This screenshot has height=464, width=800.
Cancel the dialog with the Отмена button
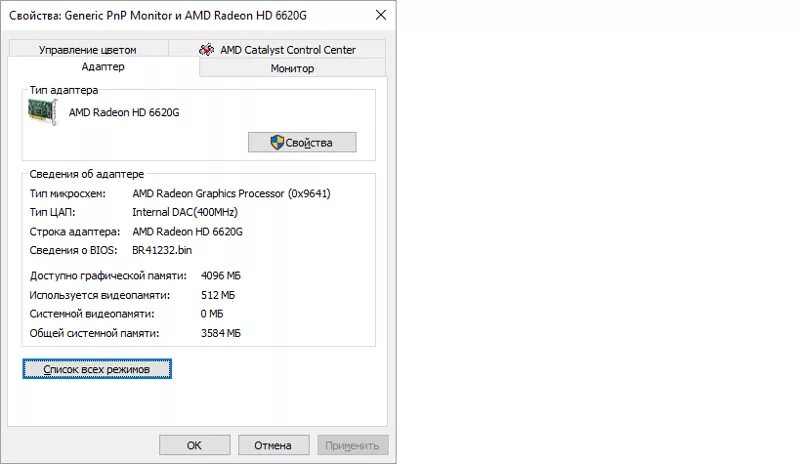[x=273, y=445]
